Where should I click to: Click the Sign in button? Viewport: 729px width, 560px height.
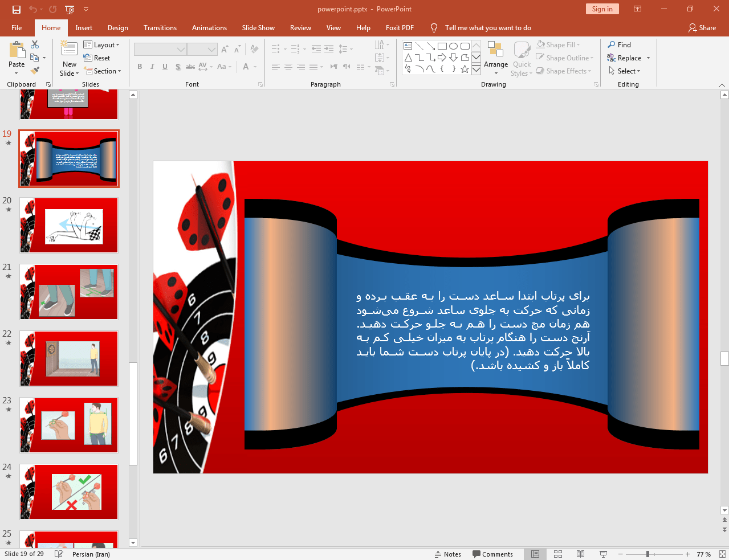tap(602, 9)
